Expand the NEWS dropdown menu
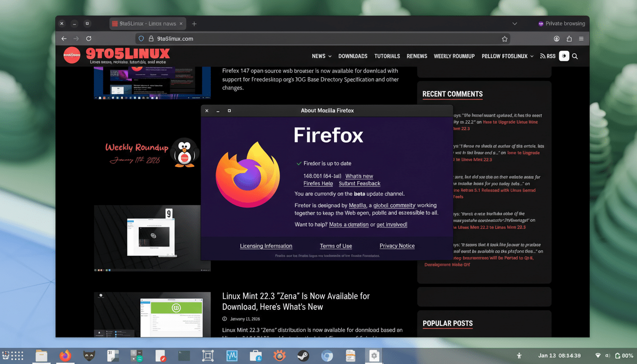Image resolution: width=637 pixels, height=364 pixels. tap(321, 56)
